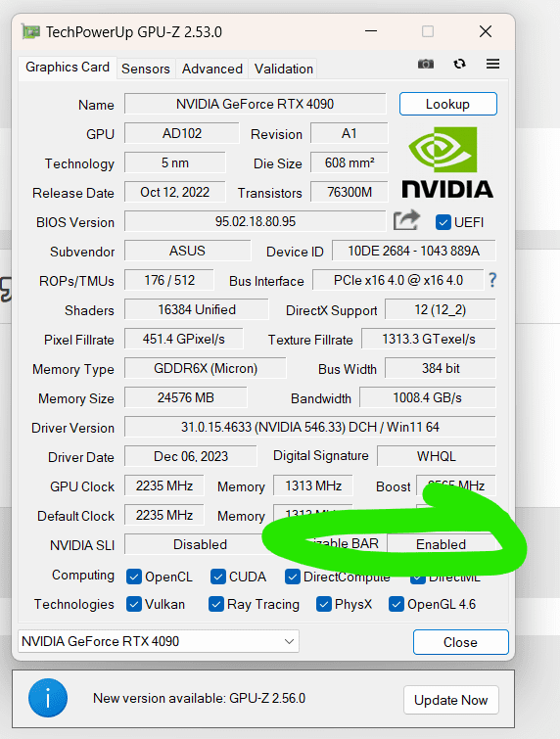The height and width of the screenshot is (739, 560).
Task: Click the Bus Interface value PCIe x16 4.0
Action: [397, 280]
